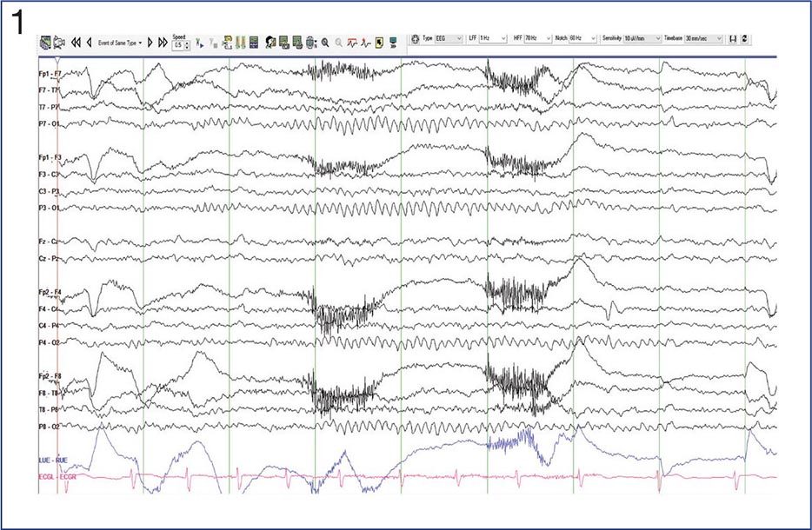
Task: Click the Speed stepper arrows
Action: tap(187, 45)
